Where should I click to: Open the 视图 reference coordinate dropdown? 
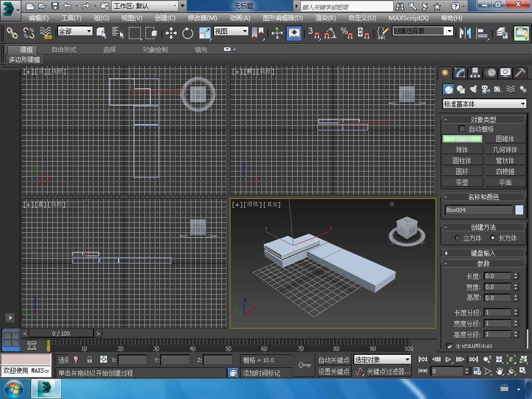231,31
